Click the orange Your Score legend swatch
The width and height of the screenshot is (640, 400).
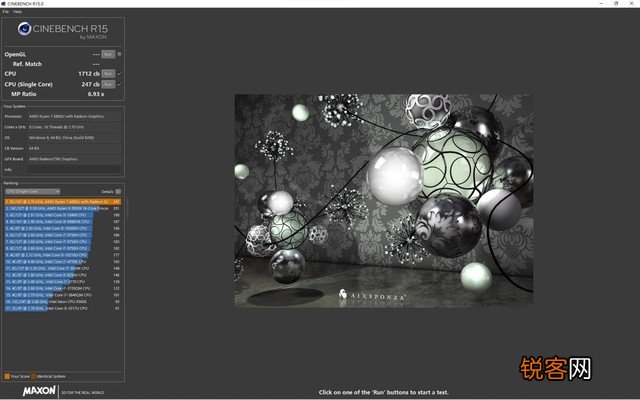(x=7, y=376)
